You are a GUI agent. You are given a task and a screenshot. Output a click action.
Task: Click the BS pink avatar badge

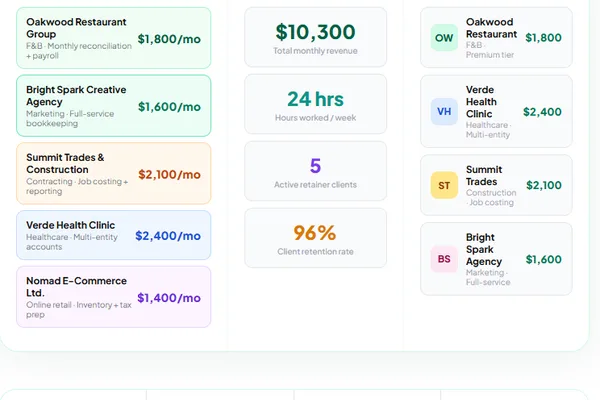click(x=444, y=259)
